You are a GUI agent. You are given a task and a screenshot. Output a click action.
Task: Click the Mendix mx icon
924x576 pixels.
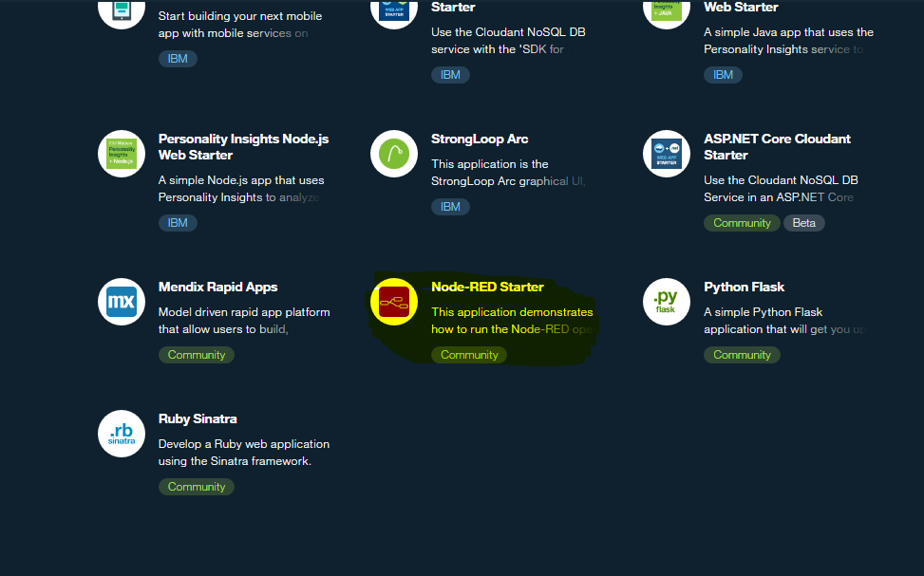(x=122, y=302)
